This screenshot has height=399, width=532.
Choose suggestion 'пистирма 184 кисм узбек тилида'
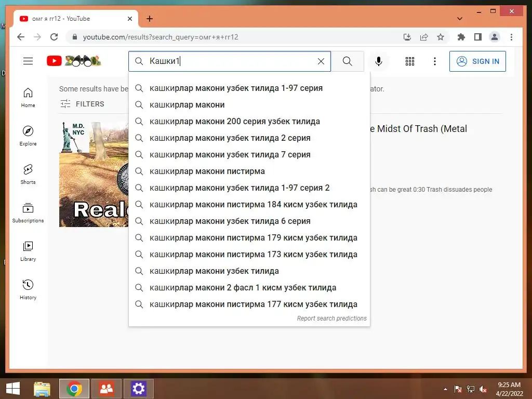click(249, 205)
